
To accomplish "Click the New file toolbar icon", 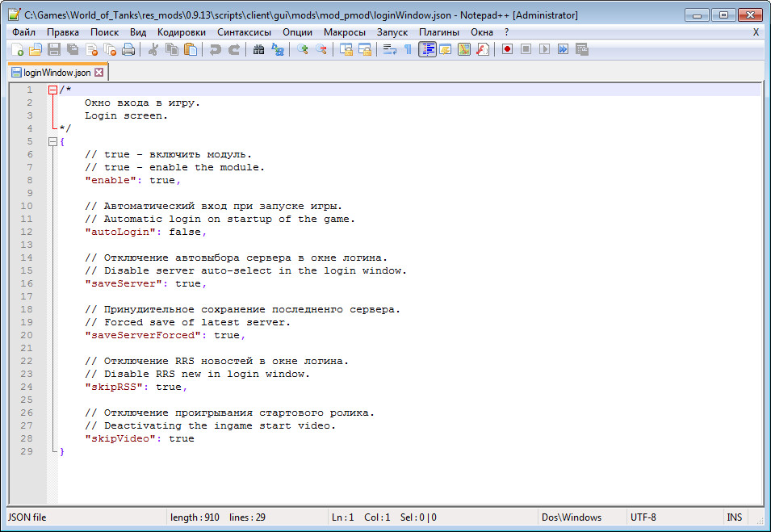I will (18, 49).
